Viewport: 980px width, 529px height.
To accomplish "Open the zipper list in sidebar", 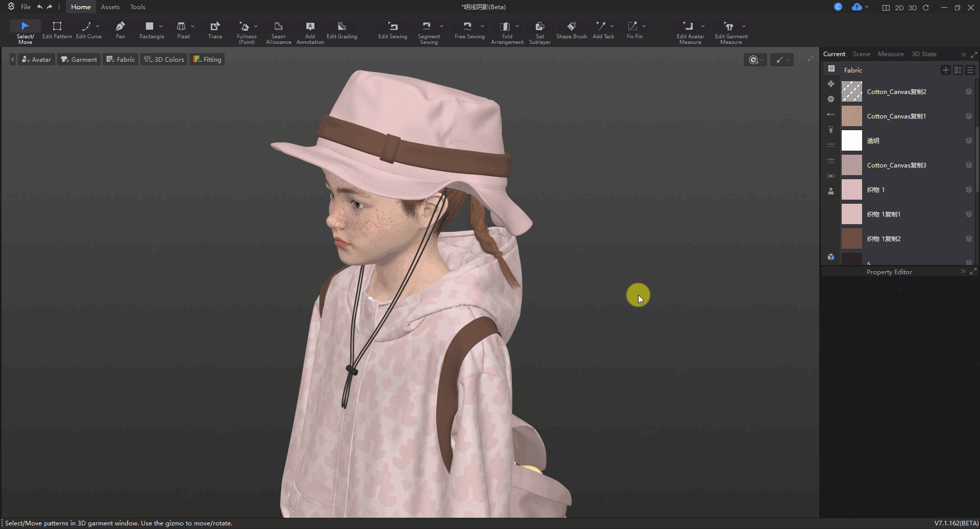I will [831, 130].
